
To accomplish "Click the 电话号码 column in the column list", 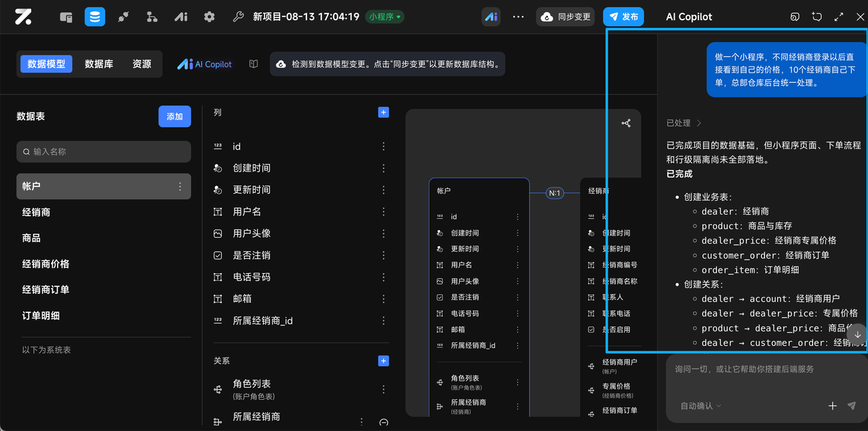I will click(252, 276).
